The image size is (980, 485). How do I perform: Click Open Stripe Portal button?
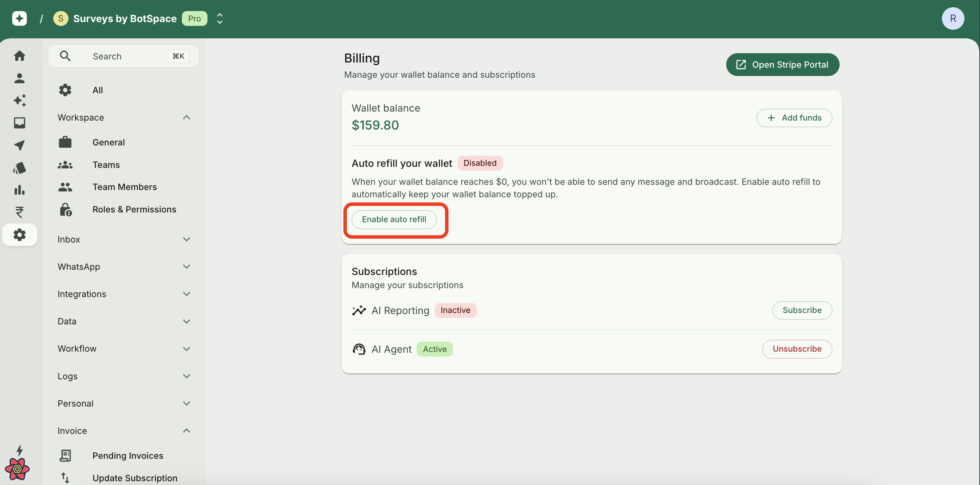point(782,65)
